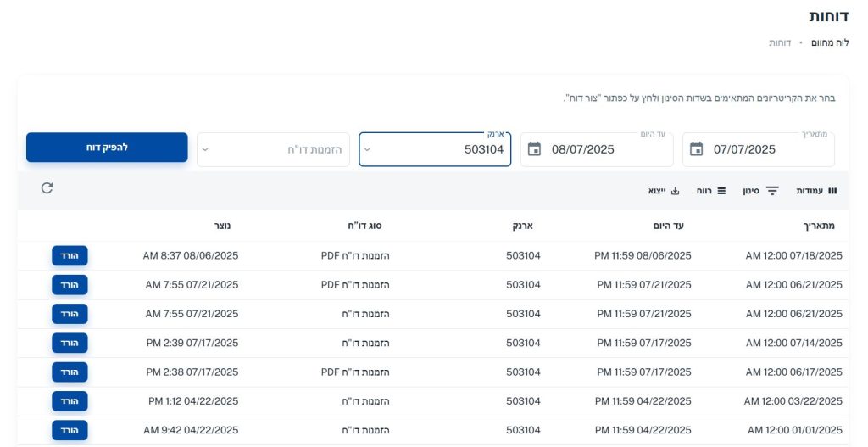868x447 pixels.
Task: Click the cell 12:00 AM 07/18/2025
Action: click(793, 255)
